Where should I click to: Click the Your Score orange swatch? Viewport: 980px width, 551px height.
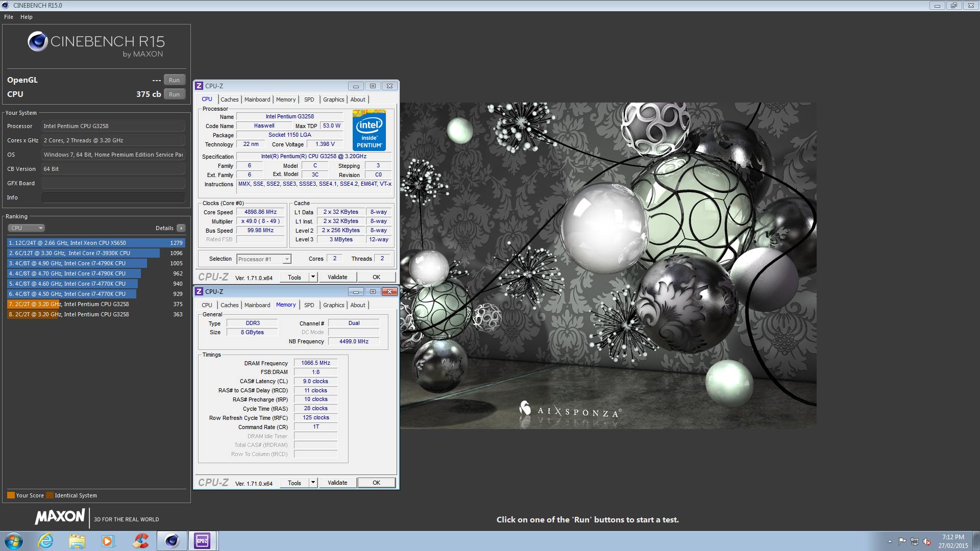tap(11, 495)
